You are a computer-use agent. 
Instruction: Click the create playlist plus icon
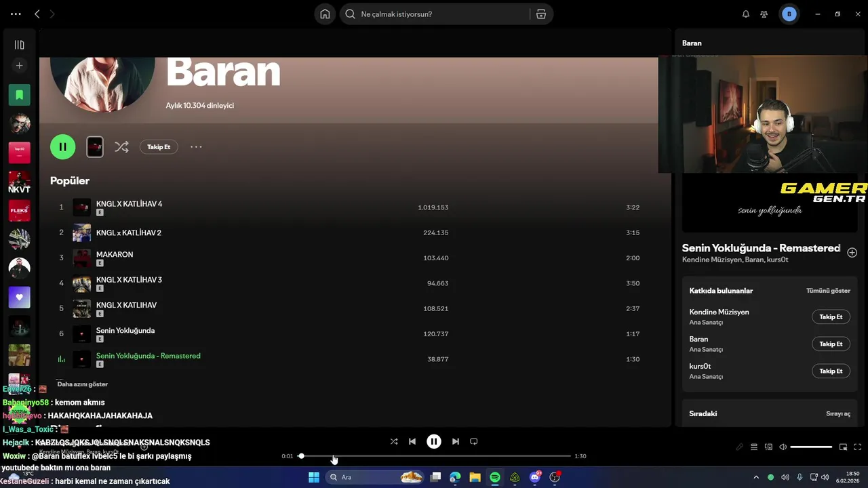point(19,66)
